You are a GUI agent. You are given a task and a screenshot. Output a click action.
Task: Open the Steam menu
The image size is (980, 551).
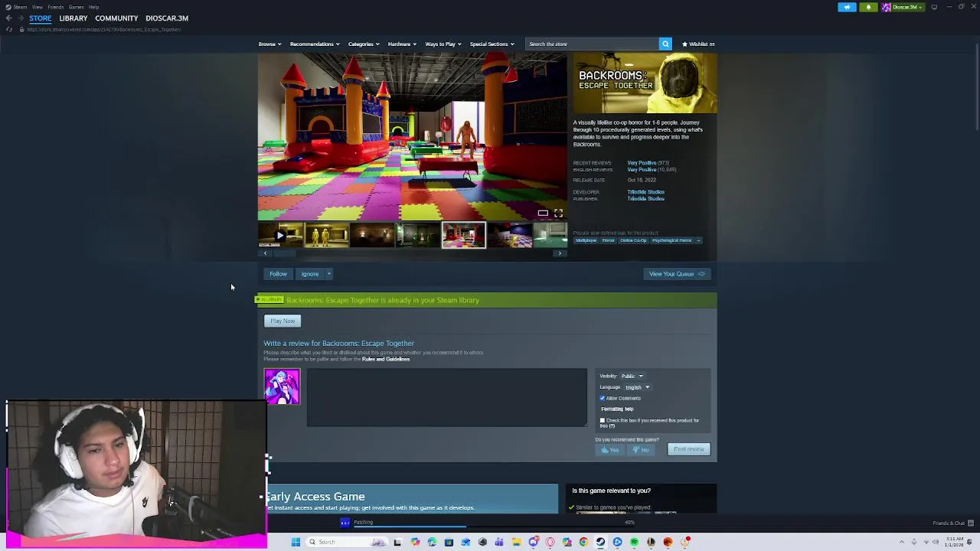(x=20, y=7)
